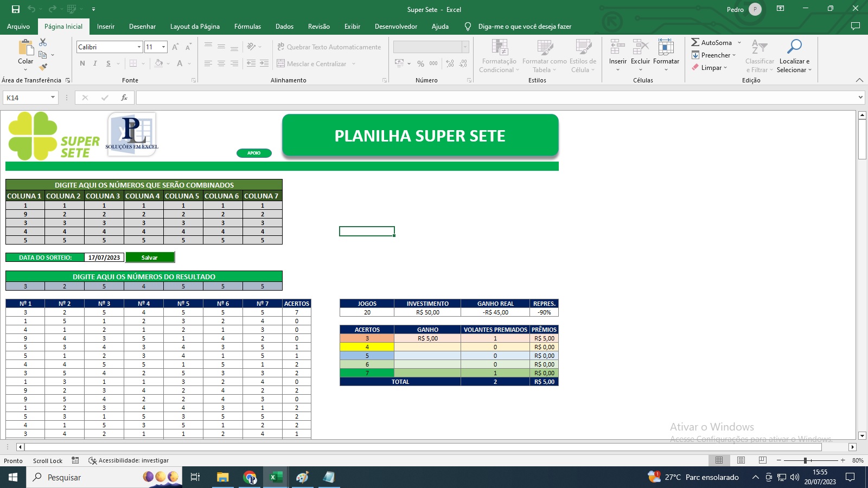Open Localizar e Selecionar magnifier
868x488 pixels.
coord(794,48)
